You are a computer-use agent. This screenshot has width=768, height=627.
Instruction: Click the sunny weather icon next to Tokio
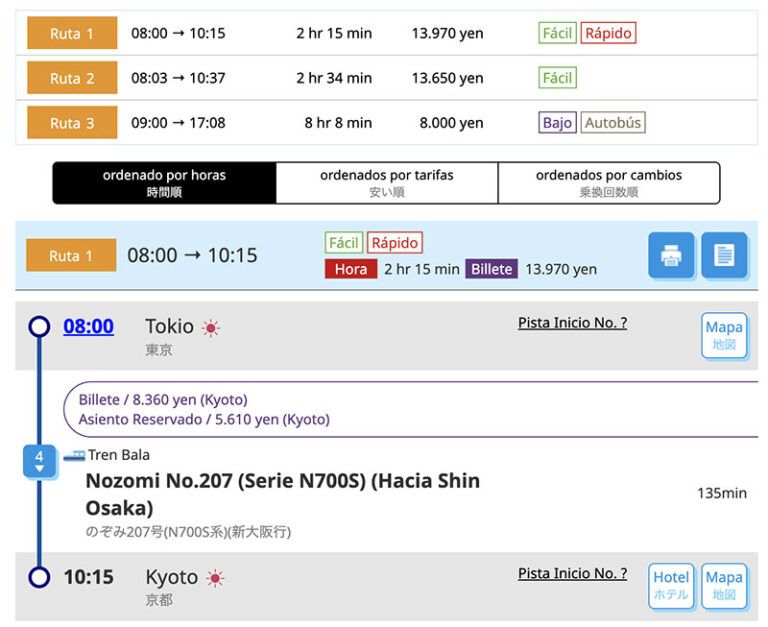click(x=211, y=328)
